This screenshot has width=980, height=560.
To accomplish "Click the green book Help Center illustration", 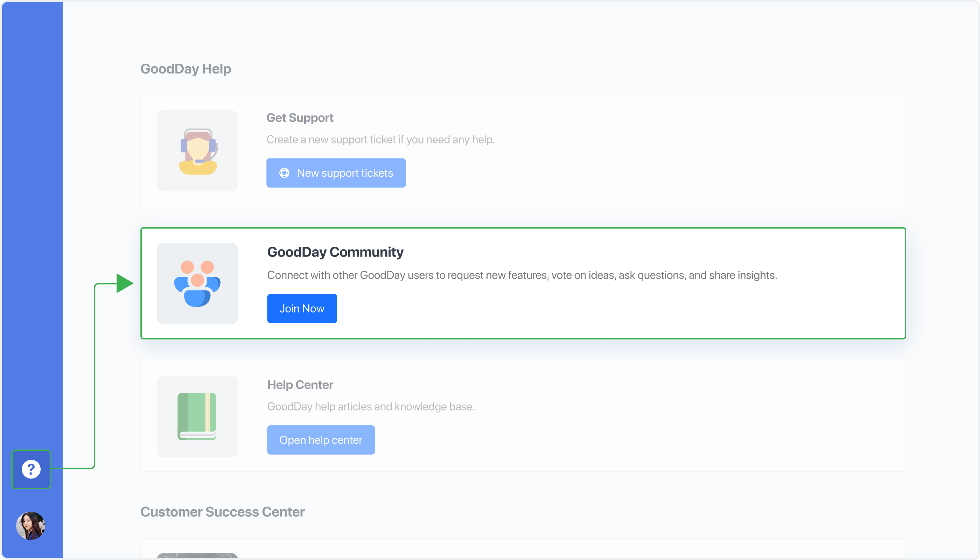I will [197, 416].
